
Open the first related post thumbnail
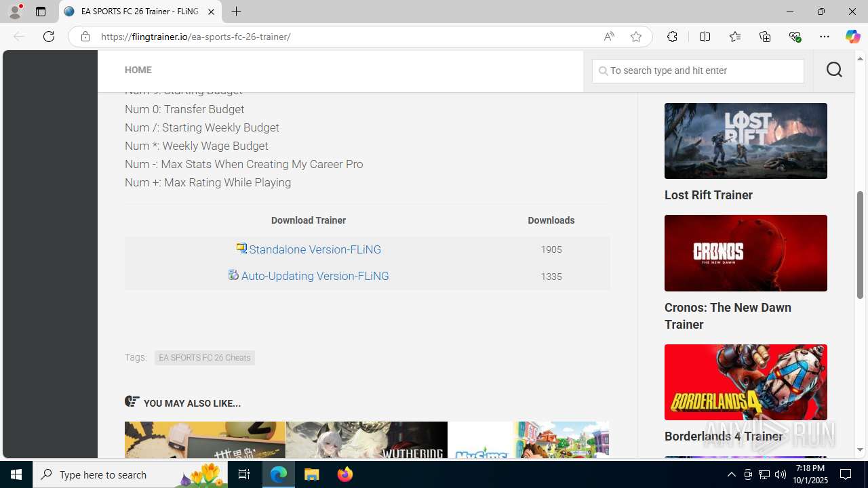[x=205, y=440]
